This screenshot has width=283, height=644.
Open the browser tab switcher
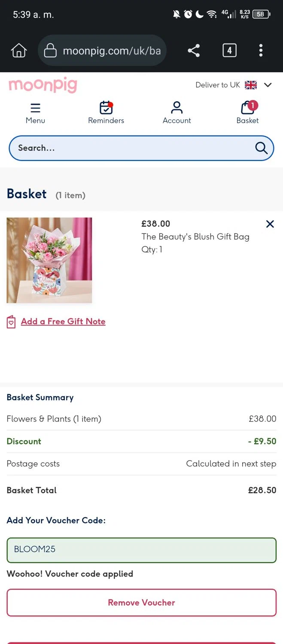point(229,51)
